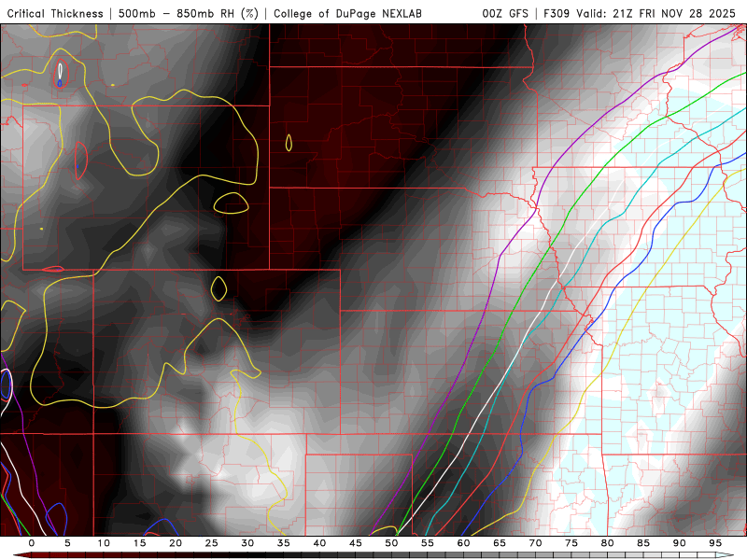Click the '55' color scale label
The image size is (747, 560).
(428, 543)
